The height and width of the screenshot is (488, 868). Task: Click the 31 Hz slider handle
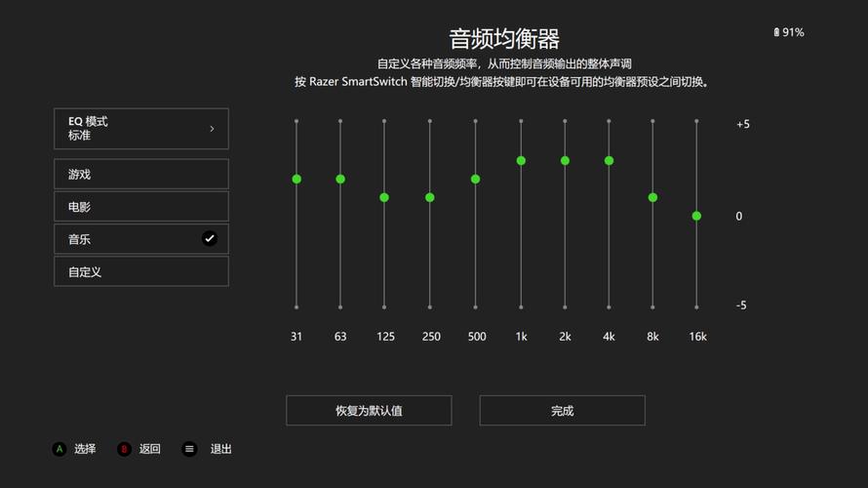coord(296,179)
